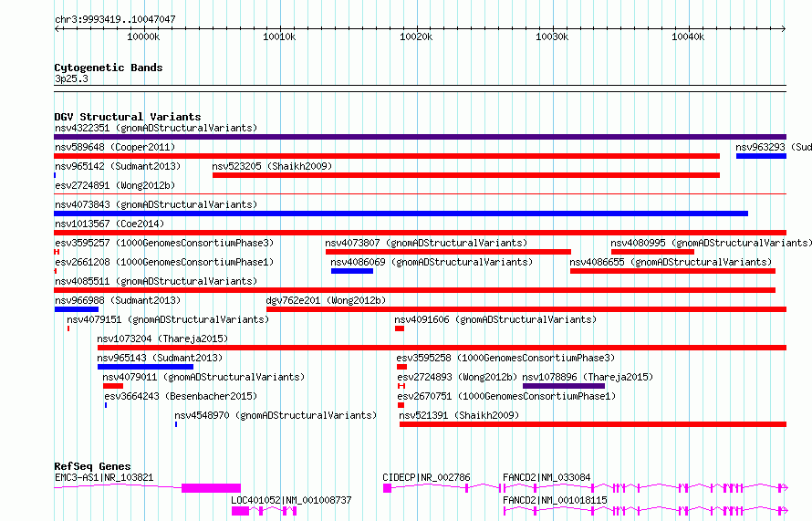Click FANCD2|NM_001018115 gene label
The height and width of the screenshot is (521, 812).
click(555, 500)
